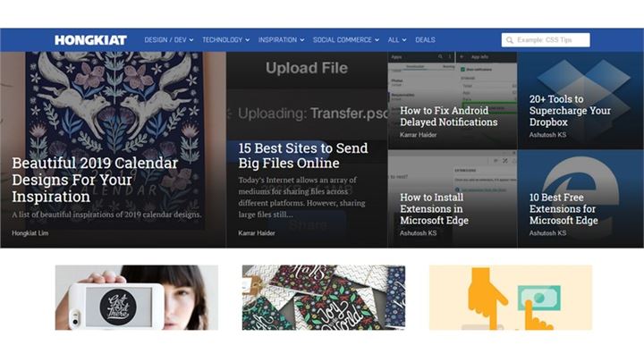Open the Technology dropdown menu
Image resolution: width=644 pixels, height=362 pixels.
coord(225,40)
